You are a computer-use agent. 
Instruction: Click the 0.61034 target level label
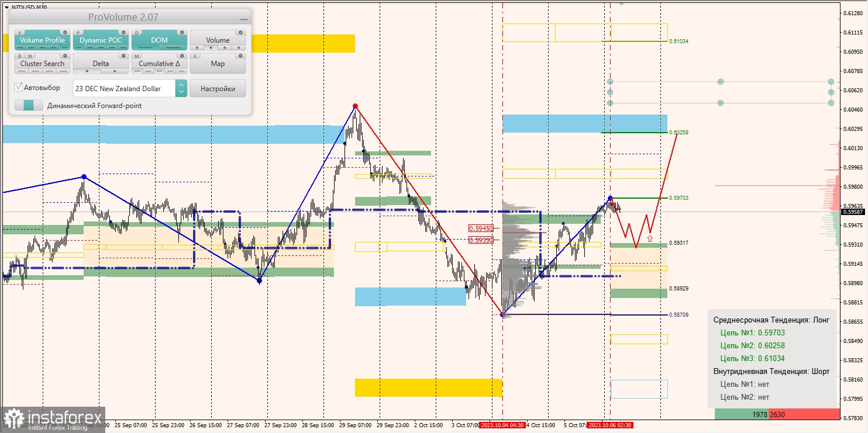pyautogui.click(x=678, y=41)
